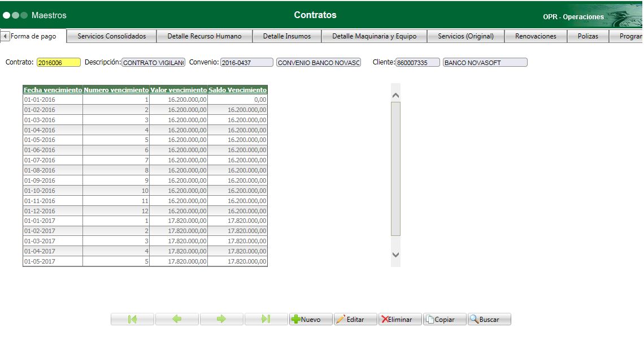Click the Descripción field CONTRATO VIGILAN
The width and height of the screenshot is (644, 340).
153,62
